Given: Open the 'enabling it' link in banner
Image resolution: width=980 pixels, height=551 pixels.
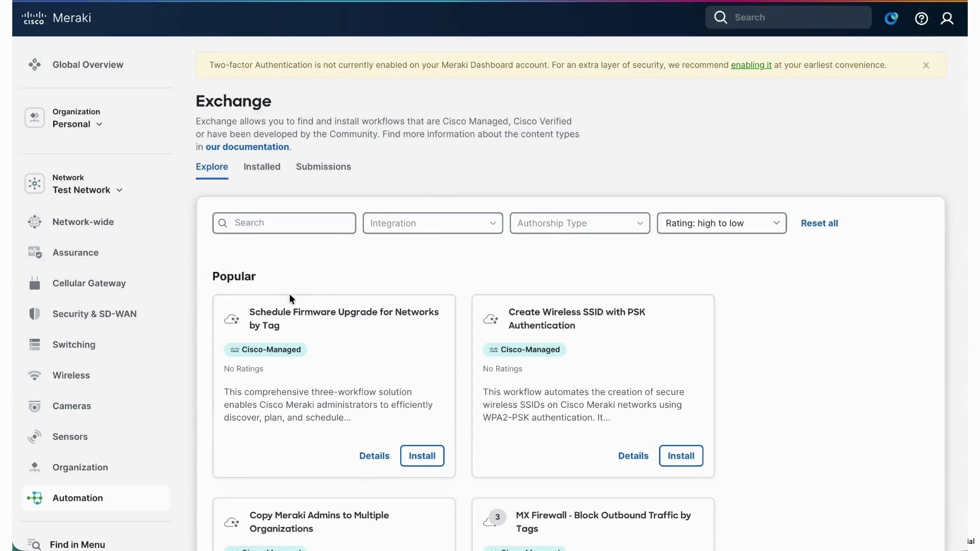Looking at the screenshot, I should point(751,65).
